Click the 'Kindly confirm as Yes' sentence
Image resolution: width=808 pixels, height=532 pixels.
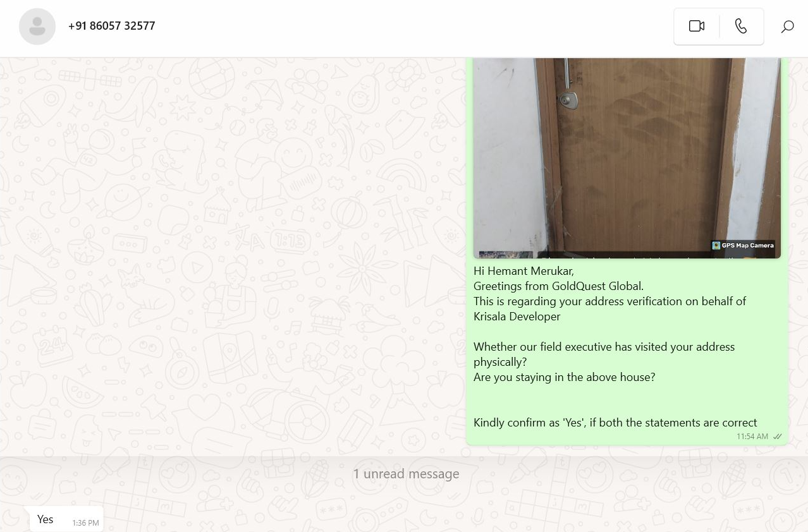click(x=615, y=423)
